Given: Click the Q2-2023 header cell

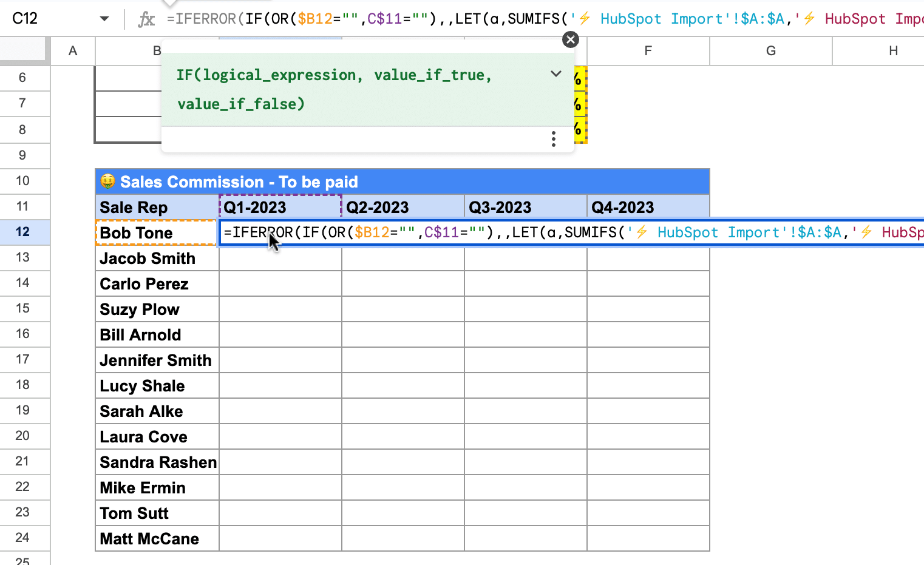Looking at the screenshot, I should pyautogui.click(x=403, y=207).
